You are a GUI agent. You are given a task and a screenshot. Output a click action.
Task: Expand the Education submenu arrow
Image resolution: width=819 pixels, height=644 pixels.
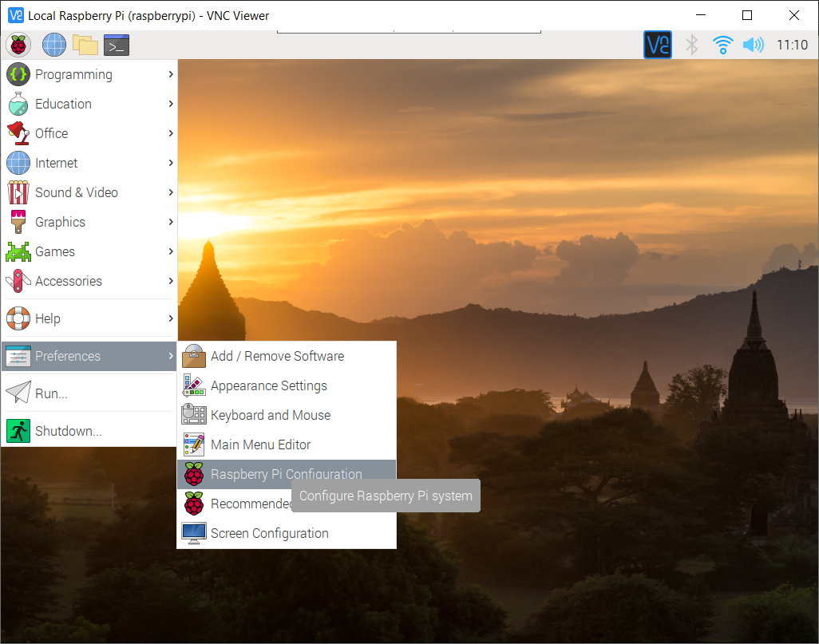click(171, 104)
